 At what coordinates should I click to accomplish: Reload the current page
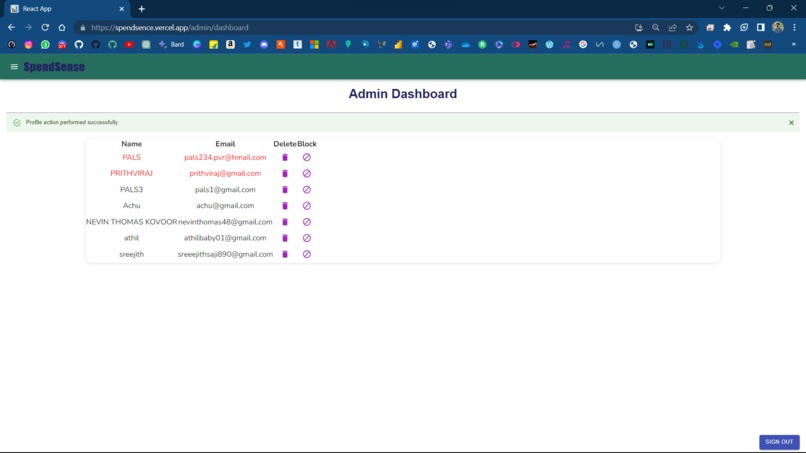(x=45, y=27)
